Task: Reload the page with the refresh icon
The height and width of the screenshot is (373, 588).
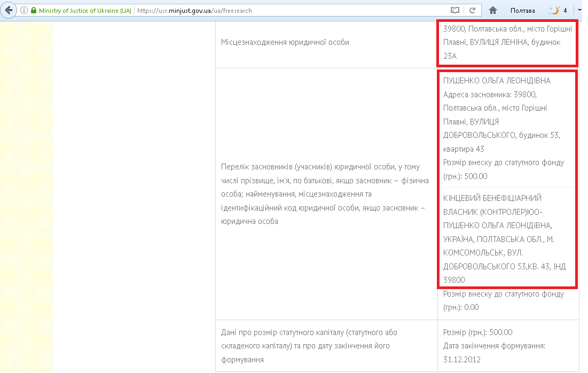Action: click(472, 10)
